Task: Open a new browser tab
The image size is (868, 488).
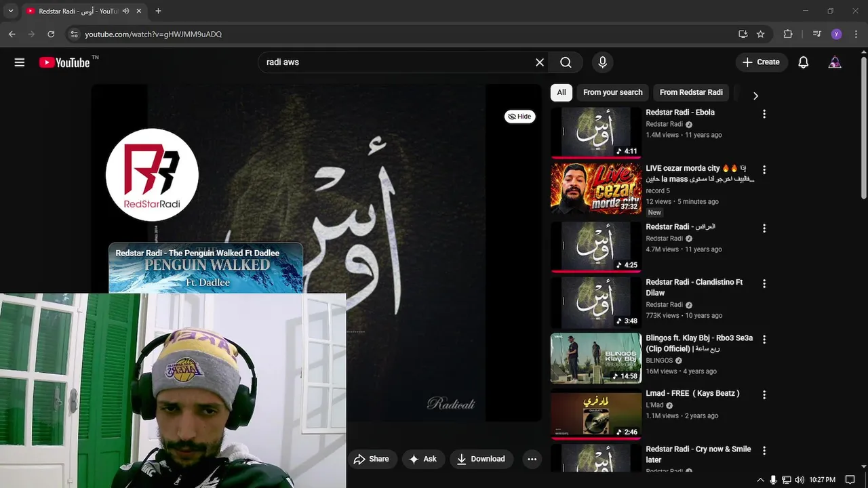Action: coord(158,11)
